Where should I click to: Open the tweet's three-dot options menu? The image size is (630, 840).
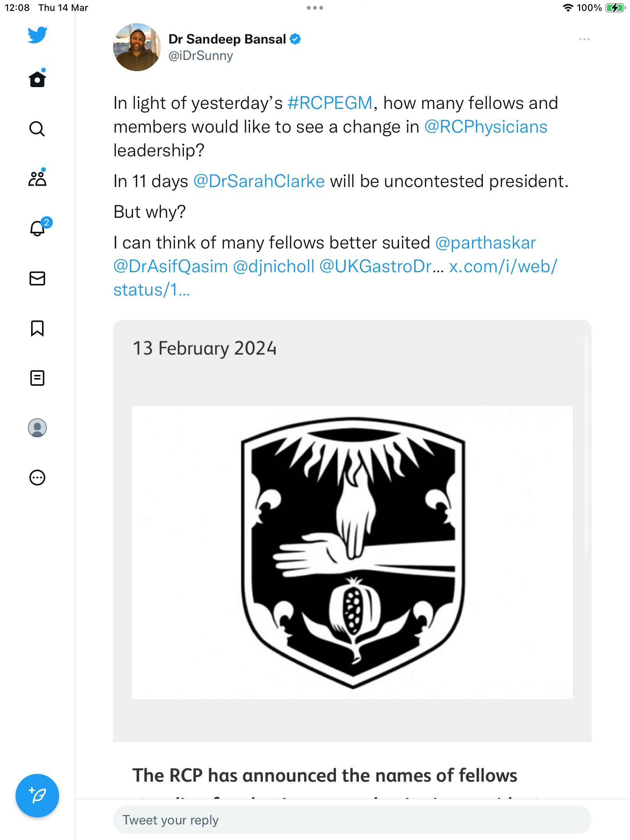[x=584, y=39]
